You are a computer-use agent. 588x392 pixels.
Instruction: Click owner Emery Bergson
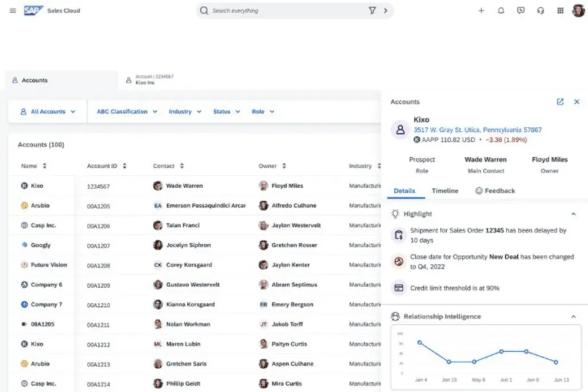tap(292, 304)
